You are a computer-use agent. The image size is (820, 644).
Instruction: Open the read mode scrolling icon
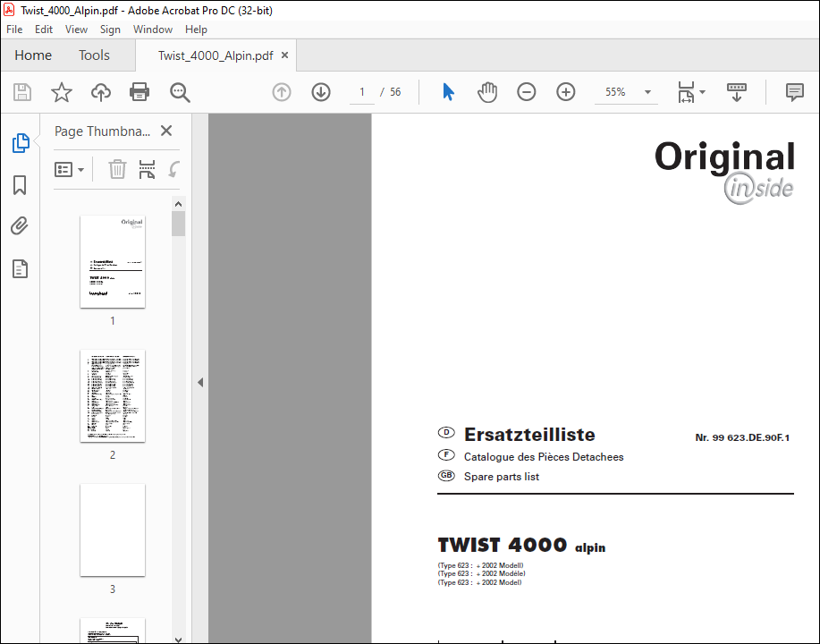[736, 93]
